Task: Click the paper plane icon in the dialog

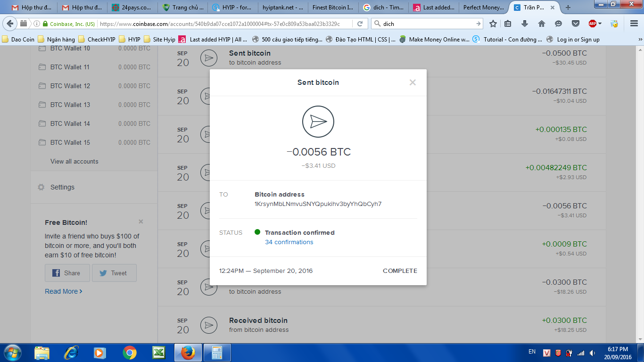Action: (318, 122)
